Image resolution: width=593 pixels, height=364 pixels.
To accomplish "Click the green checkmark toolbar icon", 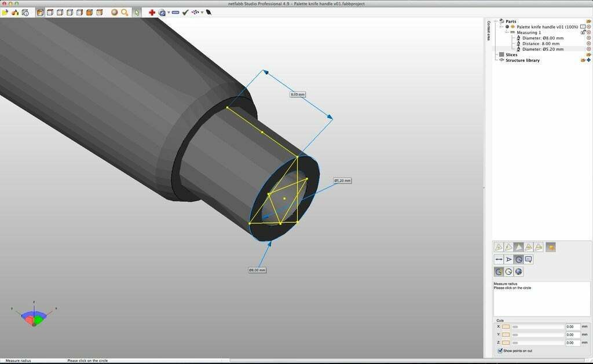I will click(185, 13).
